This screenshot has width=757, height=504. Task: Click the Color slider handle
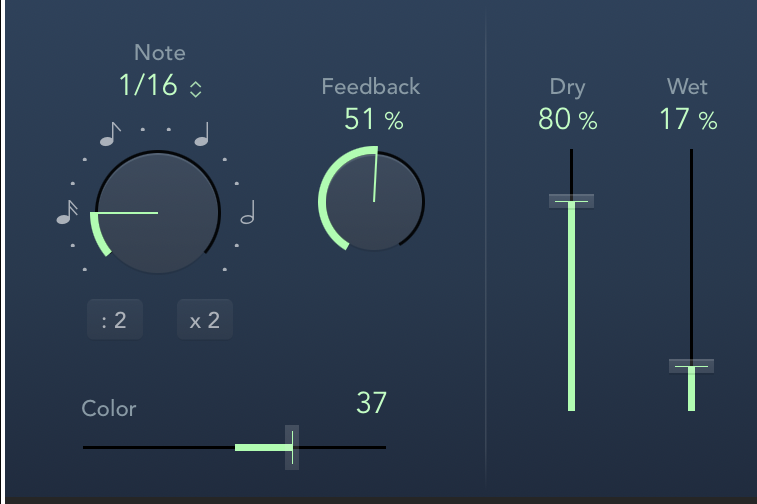click(x=292, y=447)
